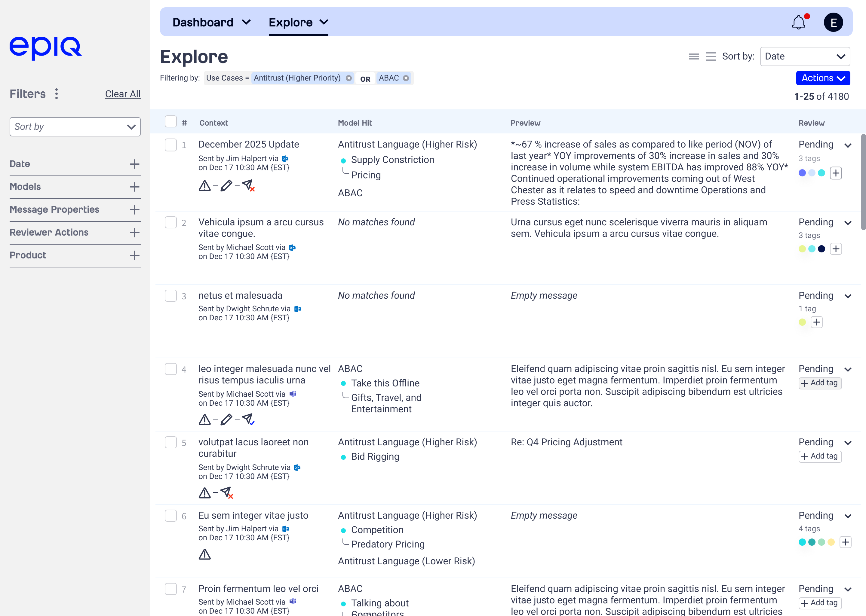Sort by Model Hit column header

click(355, 123)
